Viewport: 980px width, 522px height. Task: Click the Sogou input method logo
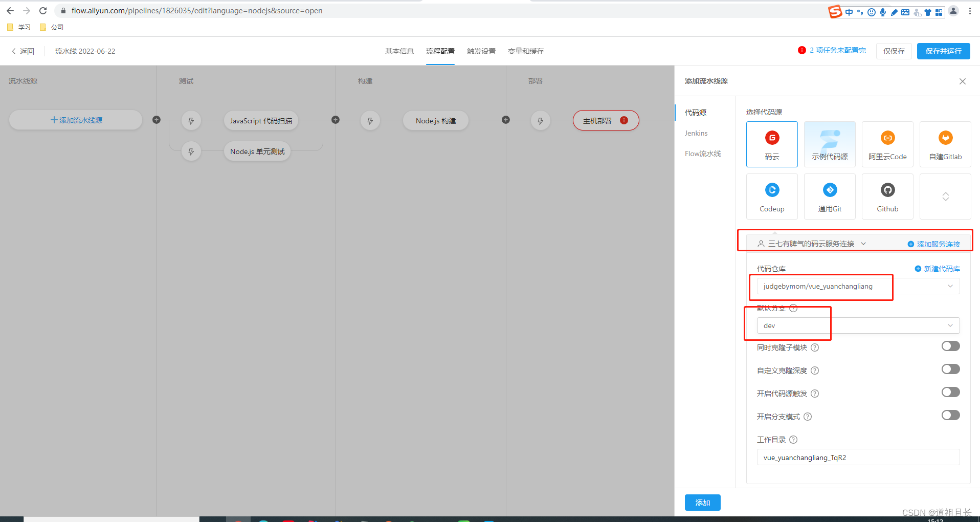tap(835, 11)
